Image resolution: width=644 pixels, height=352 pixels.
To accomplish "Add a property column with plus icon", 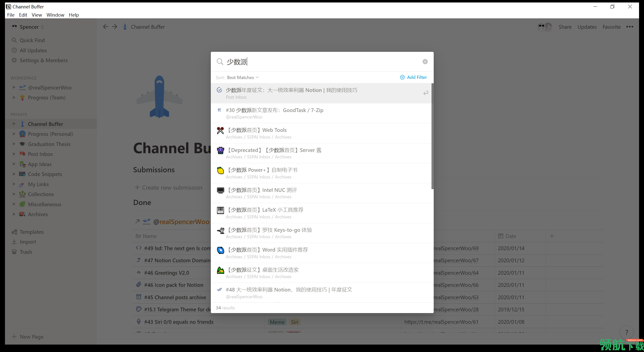I will point(552,236).
